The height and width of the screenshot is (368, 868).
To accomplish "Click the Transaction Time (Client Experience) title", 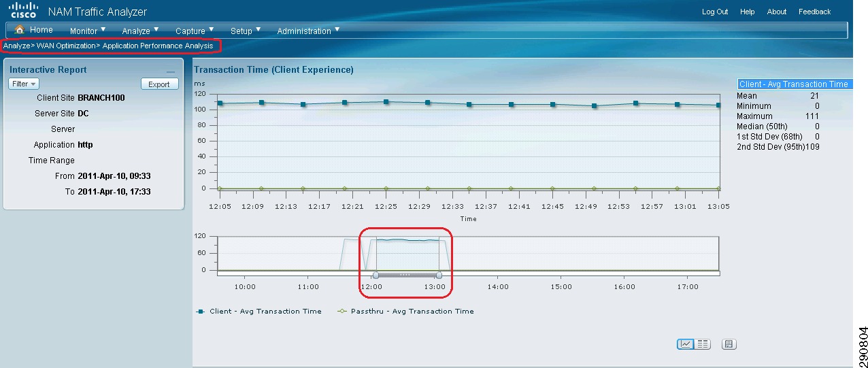I will coord(273,69).
